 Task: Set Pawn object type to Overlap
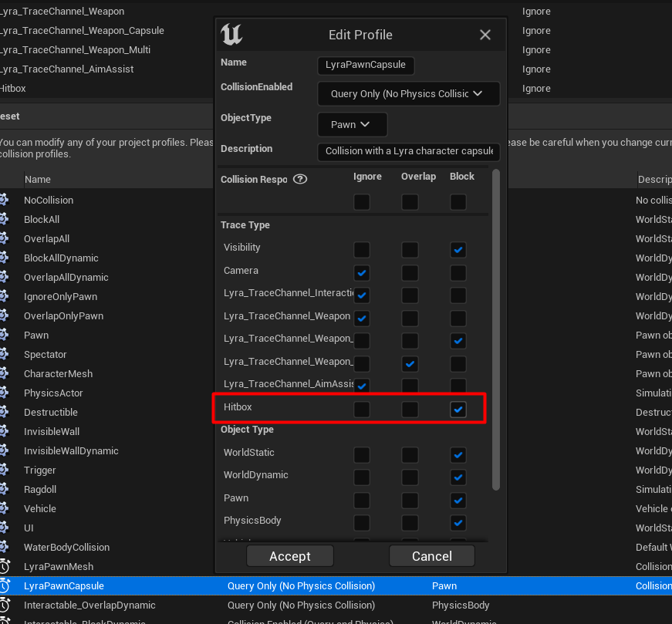410,500
